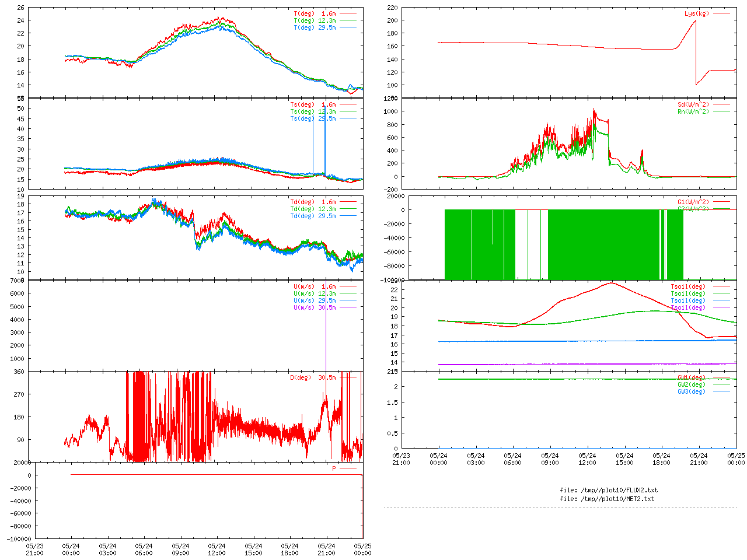Select the magenta Tsoil(deg) legend entry
The width and height of the screenshot is (747, 560).
click(688, 307)
